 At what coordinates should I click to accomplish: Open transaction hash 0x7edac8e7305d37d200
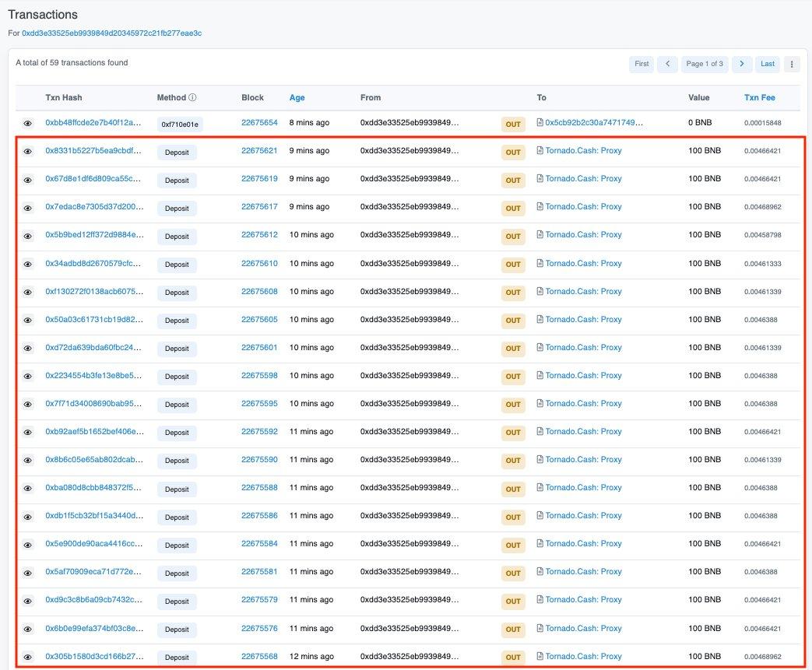coord(94,206)
